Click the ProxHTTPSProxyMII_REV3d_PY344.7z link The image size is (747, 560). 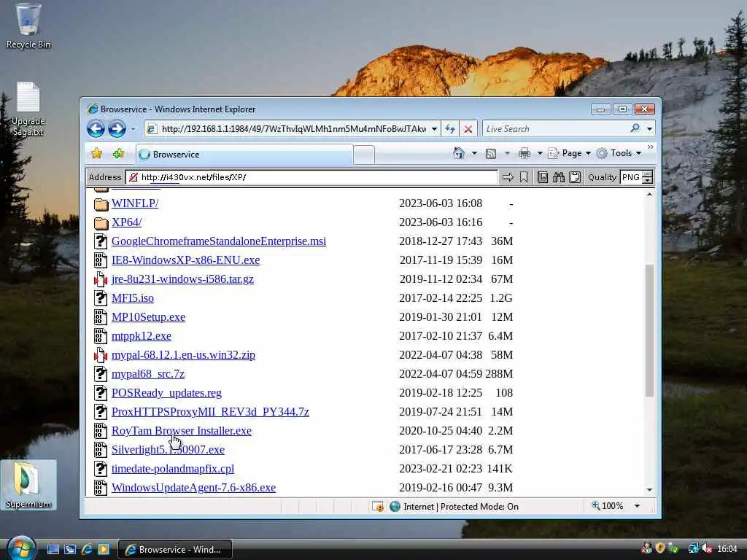point(210,412)
